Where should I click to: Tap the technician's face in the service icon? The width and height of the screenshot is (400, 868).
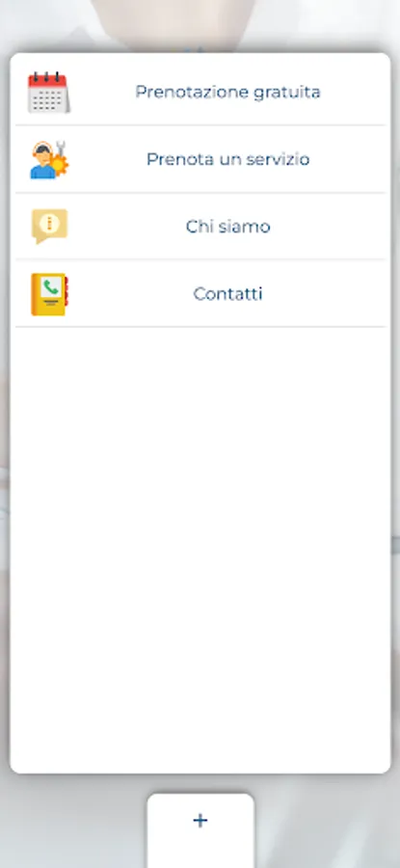tap(41, 152)
